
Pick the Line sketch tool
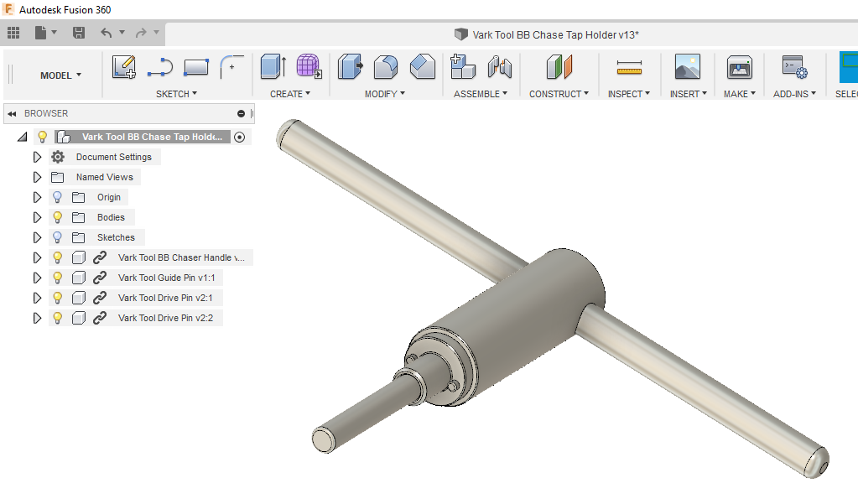159,67
